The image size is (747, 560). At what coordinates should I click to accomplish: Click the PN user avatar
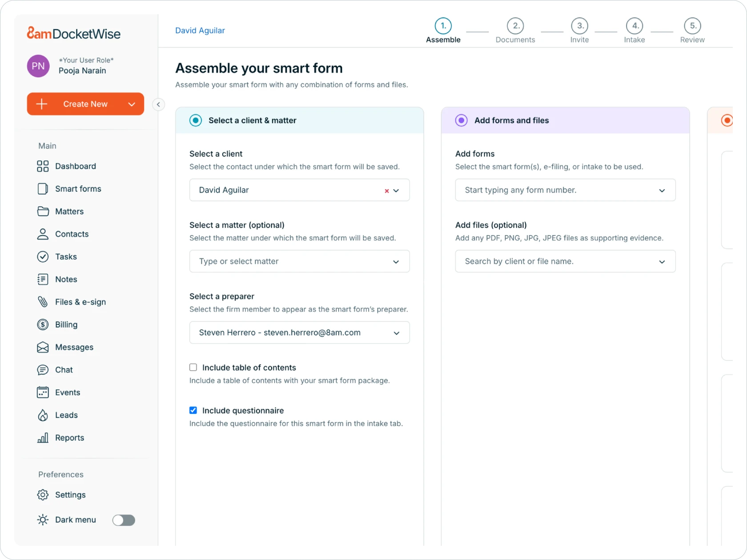coord(38,66)
